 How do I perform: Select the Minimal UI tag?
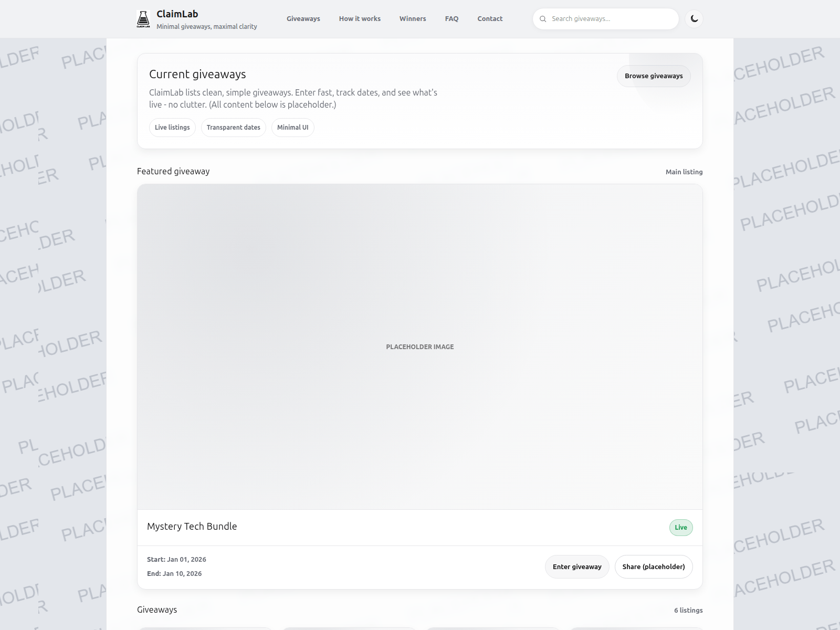click(292, 127)
